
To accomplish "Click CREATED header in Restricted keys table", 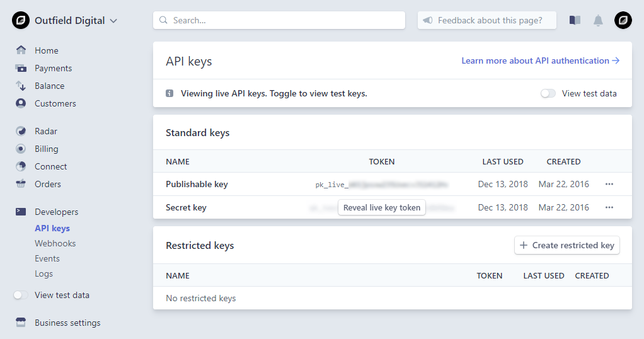I will tap(592, 276).
